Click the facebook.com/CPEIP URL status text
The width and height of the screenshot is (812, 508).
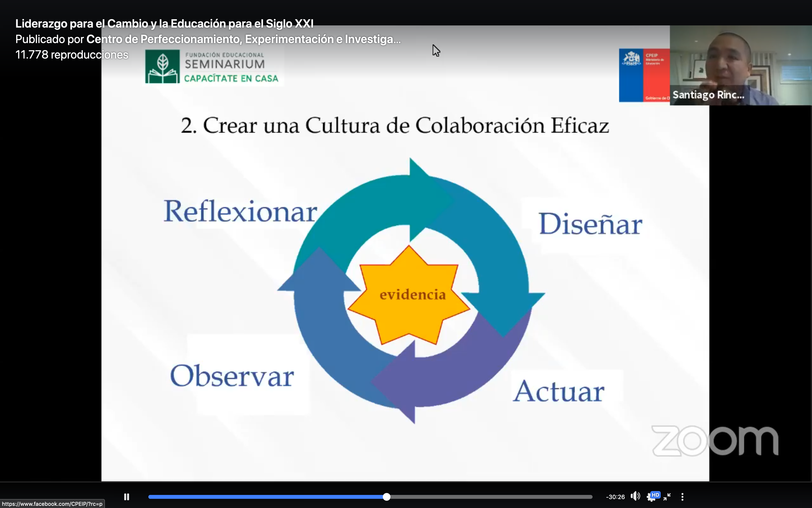52,504
